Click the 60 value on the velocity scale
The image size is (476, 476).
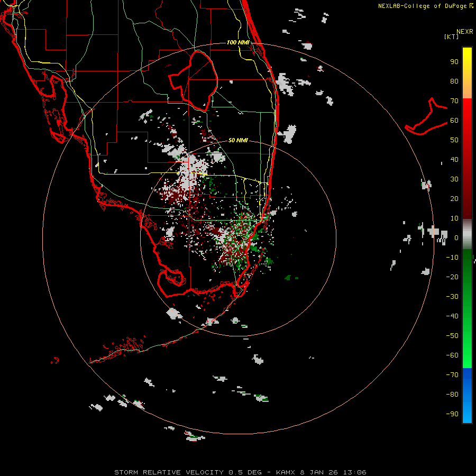pos(454,120)
